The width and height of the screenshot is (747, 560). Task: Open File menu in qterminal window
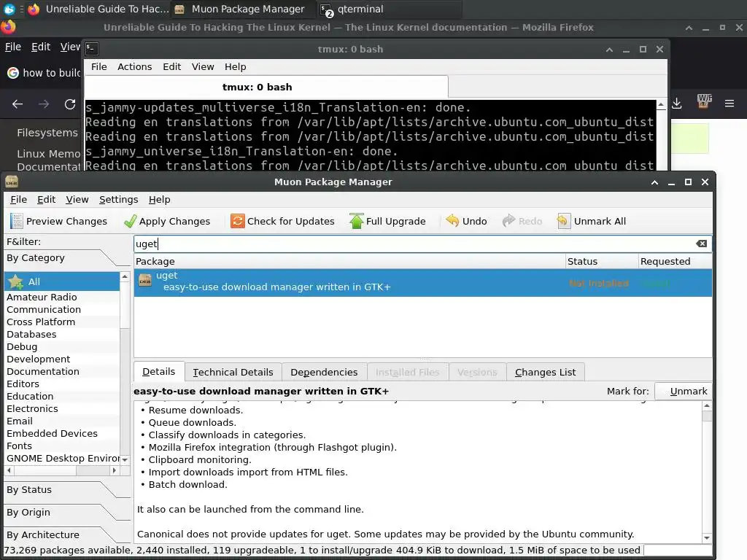point(99,66)
